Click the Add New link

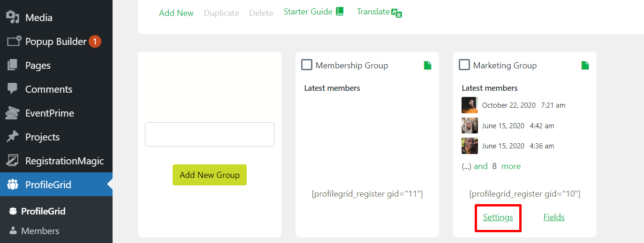click(176, 13)
